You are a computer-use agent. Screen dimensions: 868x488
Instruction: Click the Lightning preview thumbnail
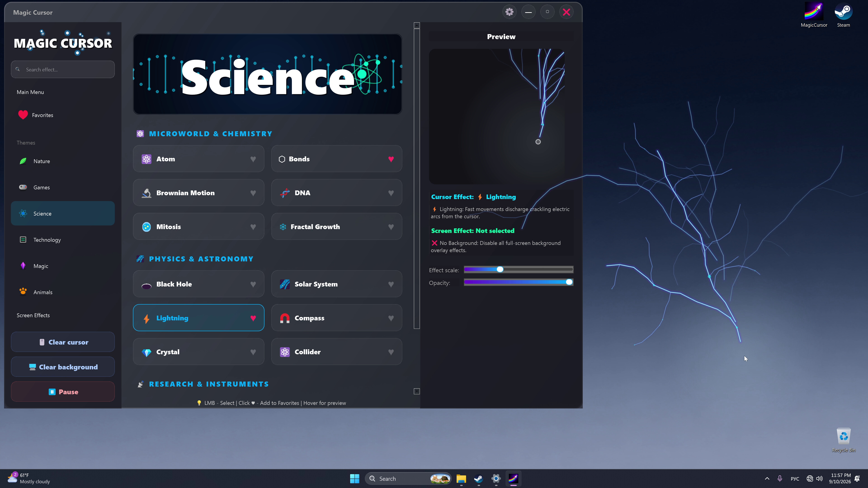[x=497, y=117]
